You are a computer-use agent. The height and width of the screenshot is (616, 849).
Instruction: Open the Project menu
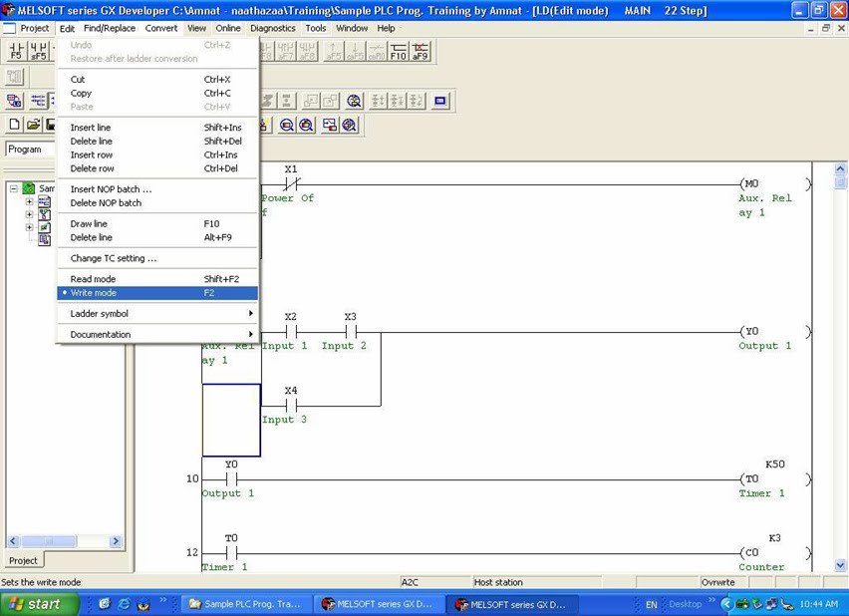tap(35, 28)
